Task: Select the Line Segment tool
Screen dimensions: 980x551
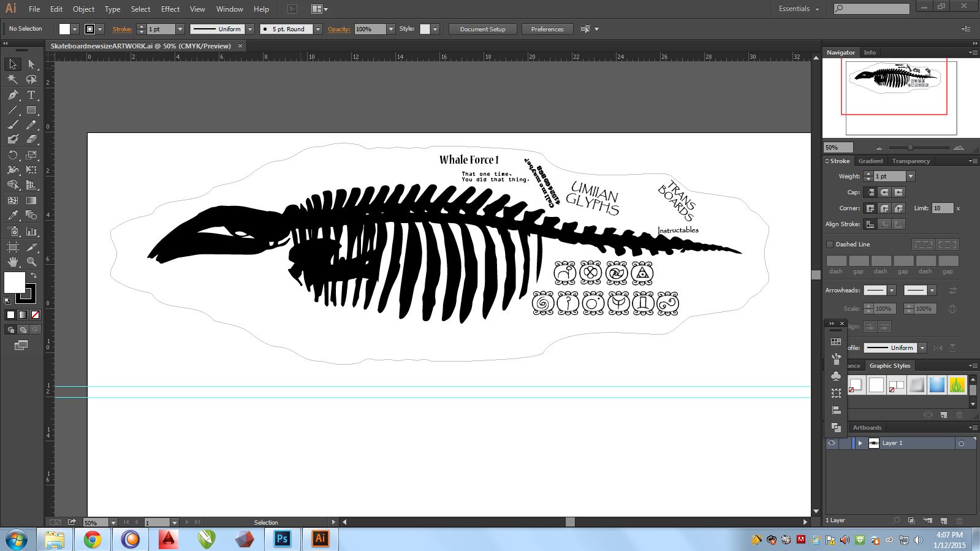Action: [x=12, y=110]
